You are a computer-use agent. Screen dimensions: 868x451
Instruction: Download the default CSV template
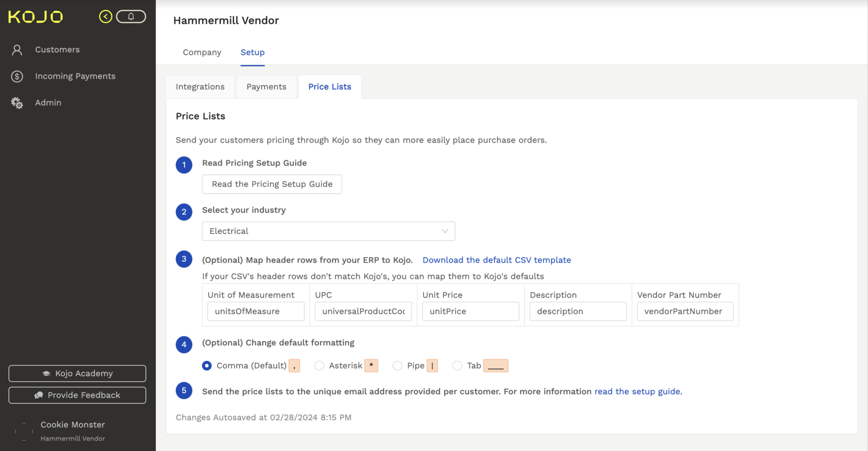tap(497, 260)
